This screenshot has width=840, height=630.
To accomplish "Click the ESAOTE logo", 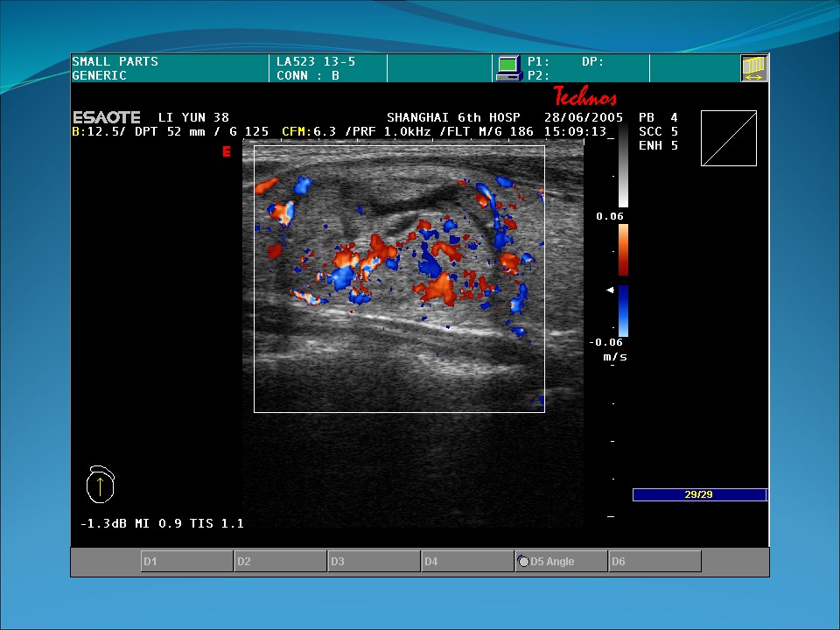I will tap(107, 117).
